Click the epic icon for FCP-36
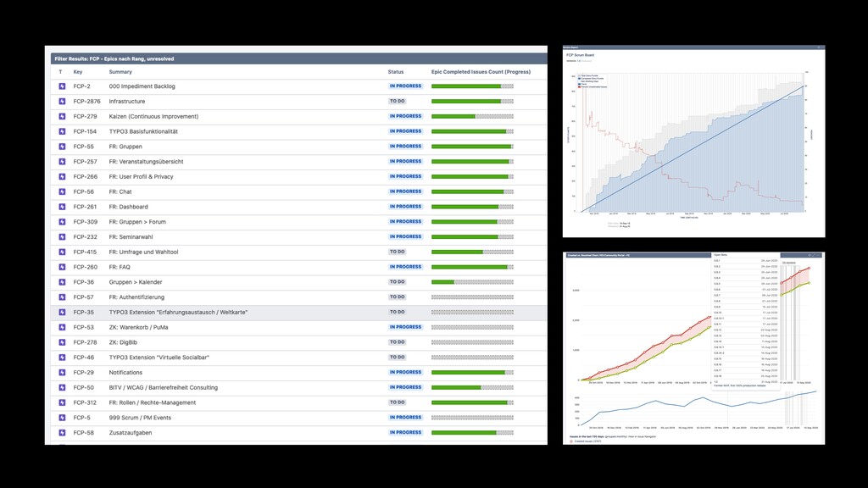868x488 pixels. pyautogui.click(x=62, y=282)
